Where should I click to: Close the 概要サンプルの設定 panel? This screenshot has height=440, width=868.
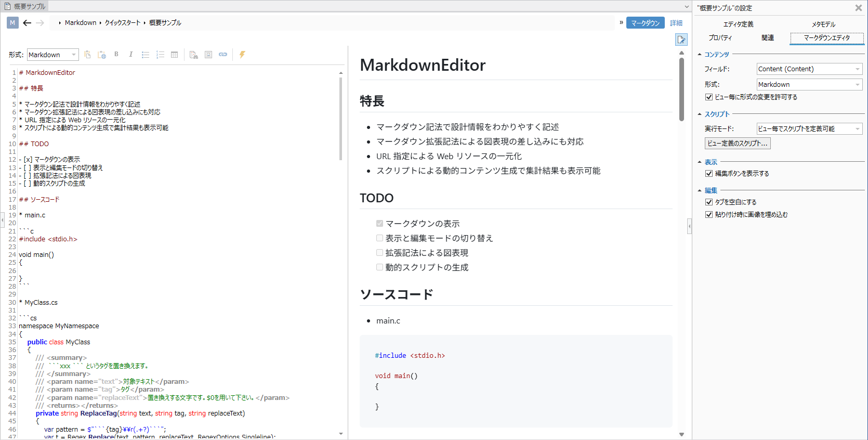(859, 8)
